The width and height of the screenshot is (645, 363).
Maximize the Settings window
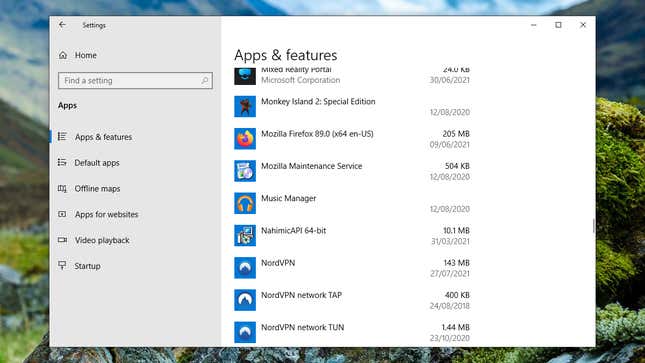pos(558,25)
